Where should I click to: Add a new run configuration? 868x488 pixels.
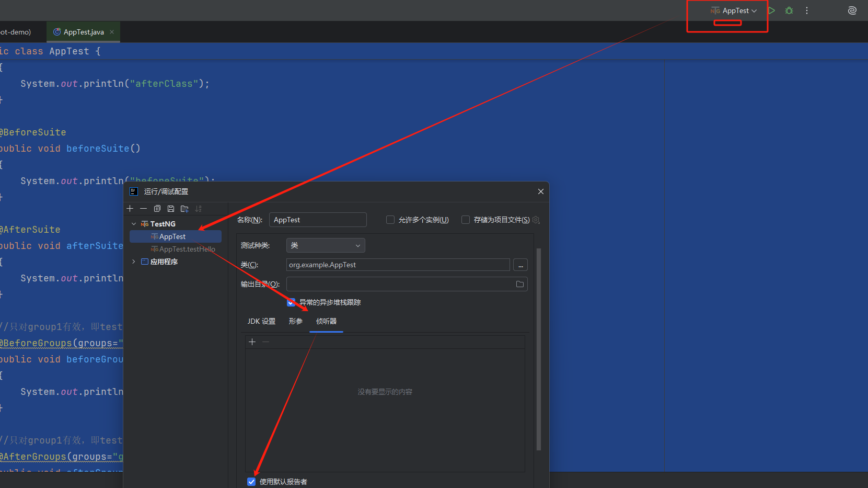click(x=130, y=209)
